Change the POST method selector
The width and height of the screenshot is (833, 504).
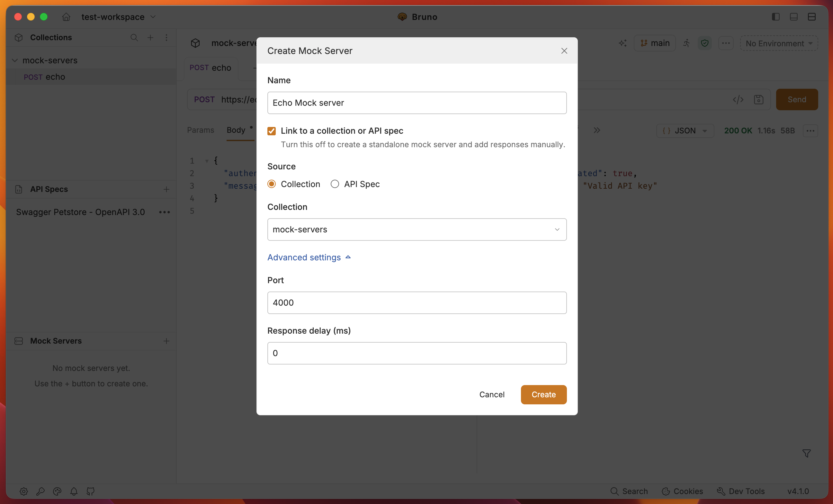pos(204,99)
